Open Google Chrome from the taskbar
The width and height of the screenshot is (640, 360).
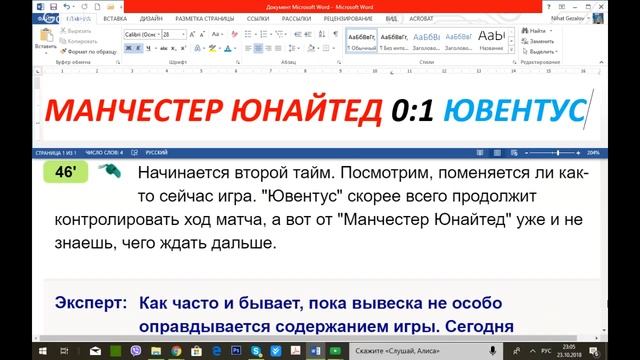tap(176, 351)
